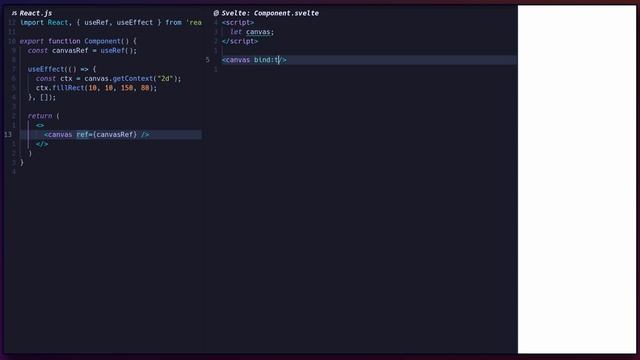Screen dimensions: 640x360
Task: Click the 'useEffect(() => {' line
Action: [x=62, y=69]
